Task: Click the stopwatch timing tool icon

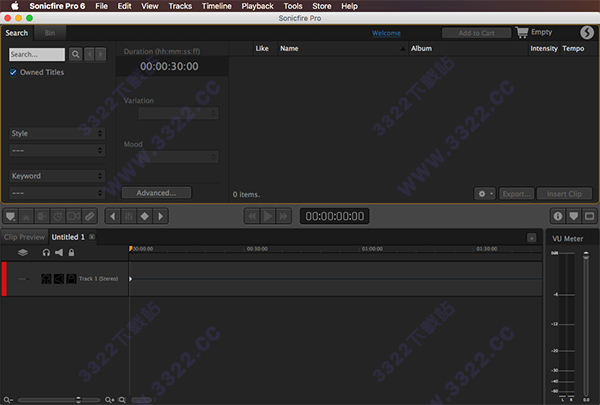Action: [x=58, y=216]
